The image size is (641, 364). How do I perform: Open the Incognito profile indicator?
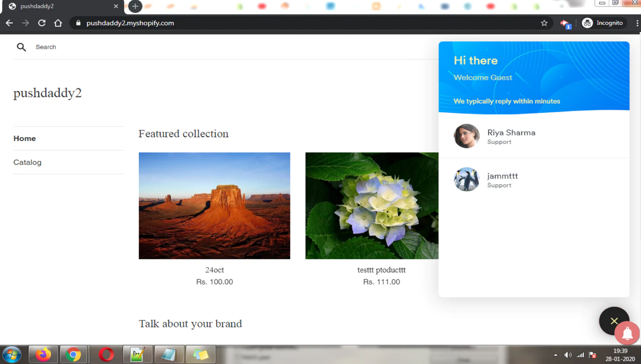coord(603,23)
